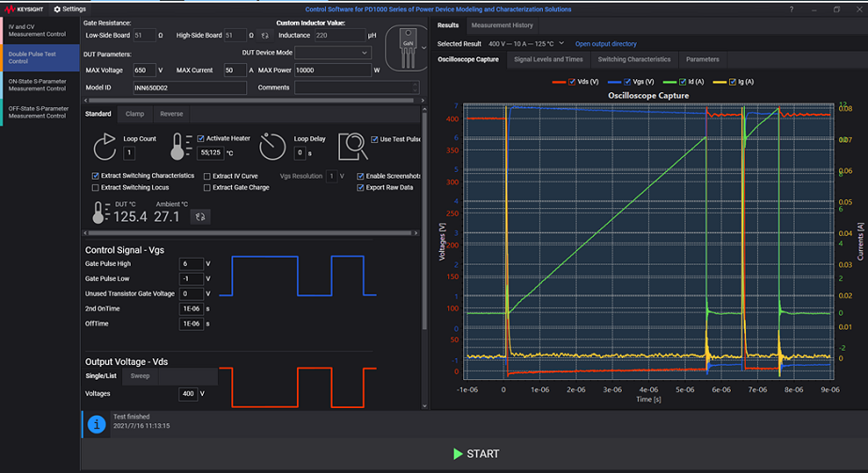868x473 pixels.
Task: Expand the Selected Result dropdown
Action: (x=562, y=43)
